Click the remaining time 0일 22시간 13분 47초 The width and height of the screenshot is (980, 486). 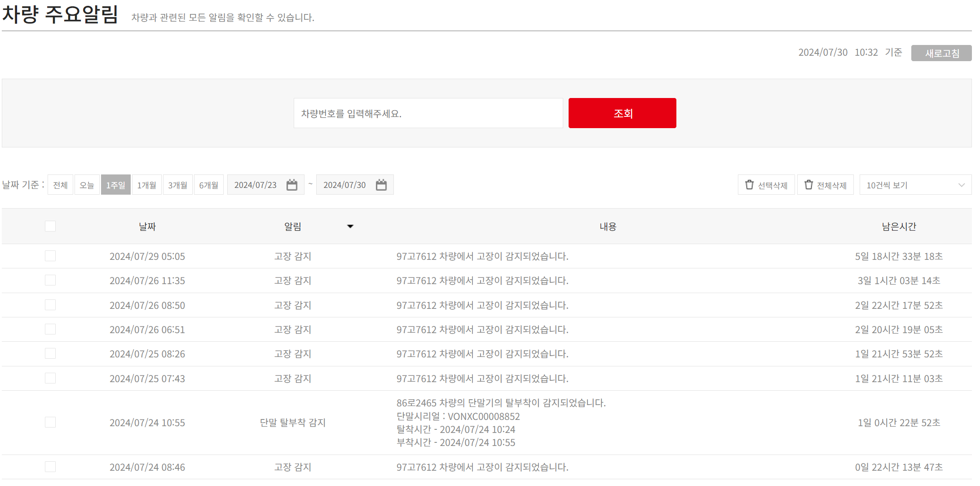coord(899,467)
